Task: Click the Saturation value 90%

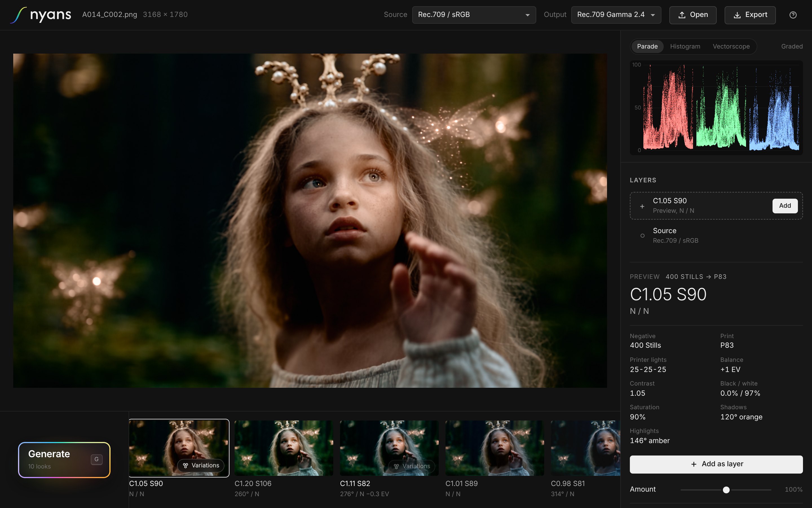Action: click(637, 417)
